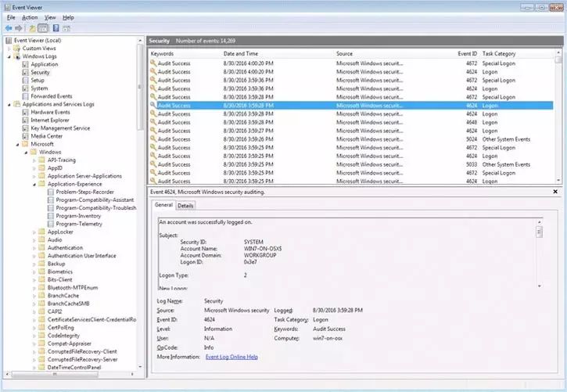Open the Program-Telemetry log icon
Screen dimensions: 567x392
(x=51, y=224)
